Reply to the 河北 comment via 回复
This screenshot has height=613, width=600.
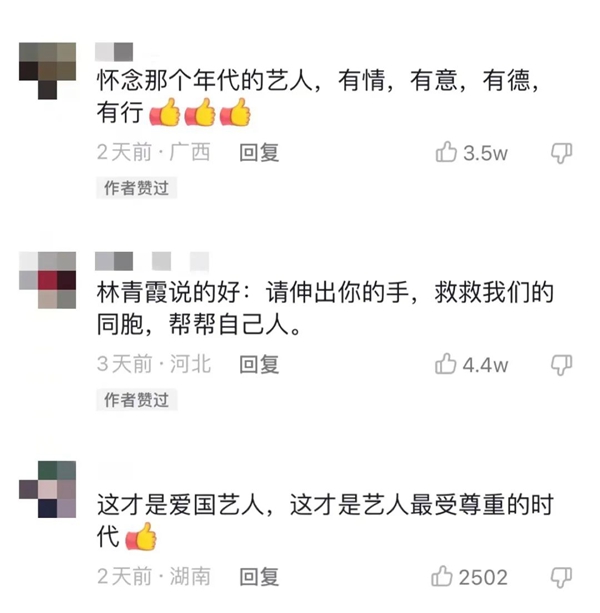click(259, 364)
